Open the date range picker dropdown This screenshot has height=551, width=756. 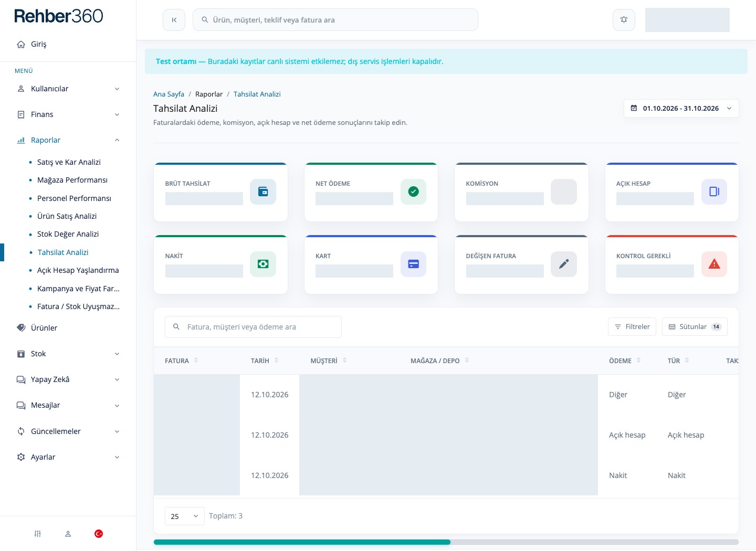[681, 108]
